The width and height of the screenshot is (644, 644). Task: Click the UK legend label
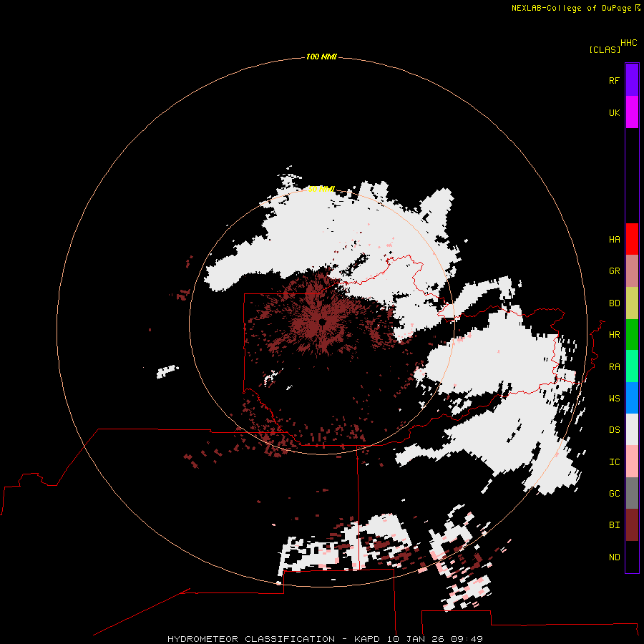614,112
